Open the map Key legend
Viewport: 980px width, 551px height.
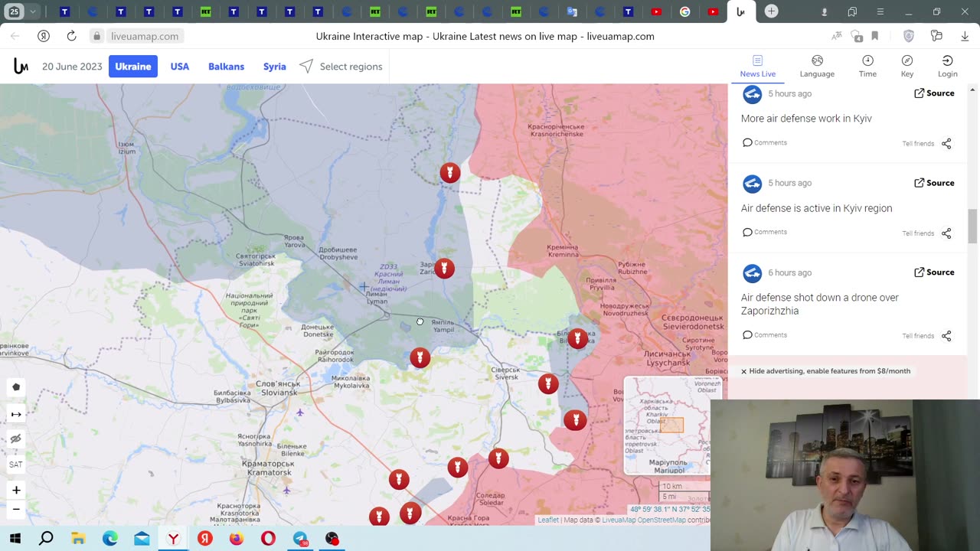point(907,67)
